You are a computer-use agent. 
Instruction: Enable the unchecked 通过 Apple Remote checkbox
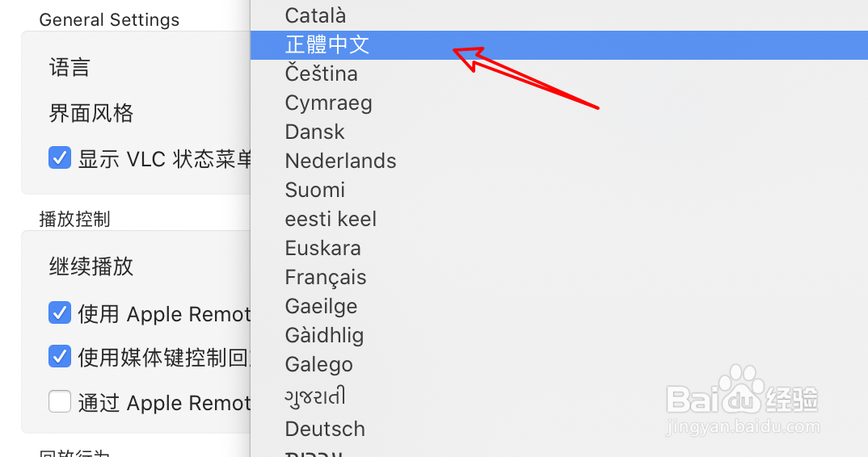click(x=60, y=401)
